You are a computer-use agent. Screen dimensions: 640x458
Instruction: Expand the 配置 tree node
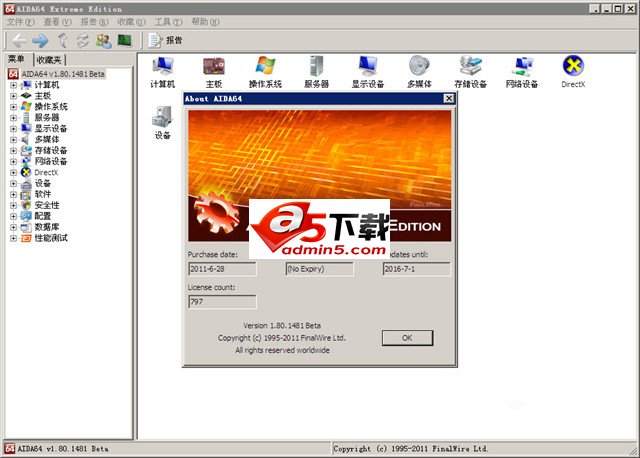13,216
